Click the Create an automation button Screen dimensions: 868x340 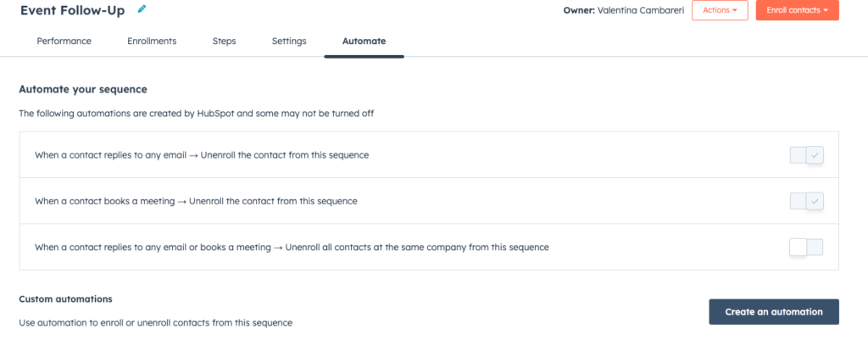click(x=774, y=312)
